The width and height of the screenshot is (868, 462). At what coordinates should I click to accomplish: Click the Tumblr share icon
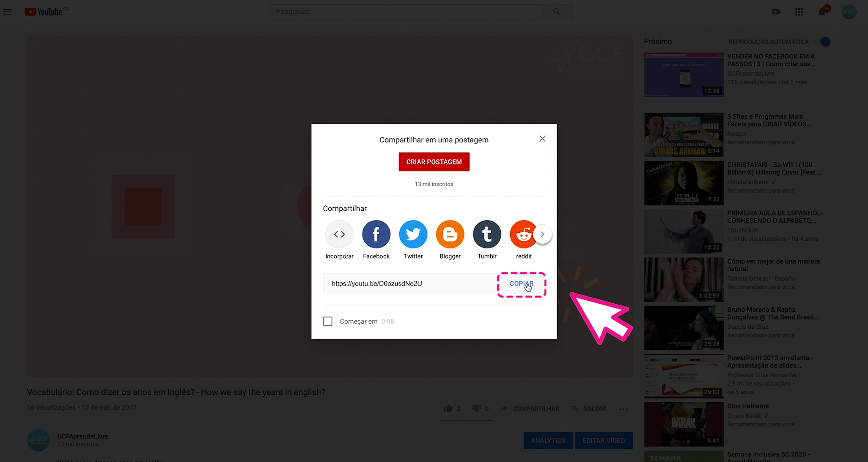(x=487, y=234)
